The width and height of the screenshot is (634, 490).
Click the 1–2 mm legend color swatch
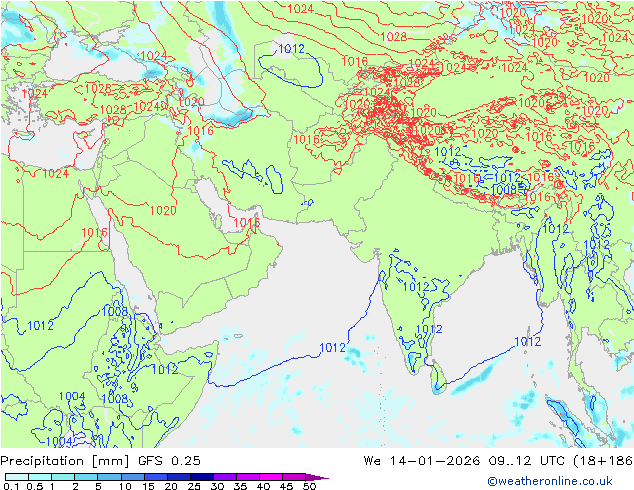pos(63,477)
